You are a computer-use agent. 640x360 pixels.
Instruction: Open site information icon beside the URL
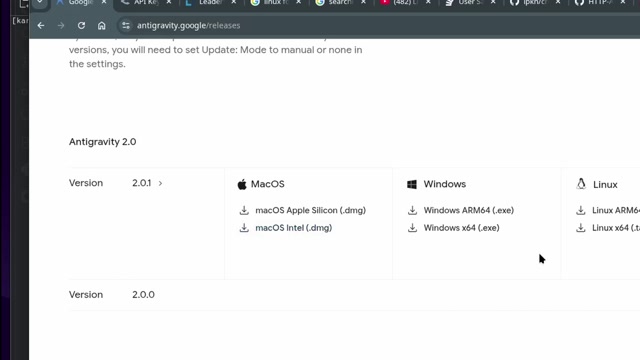(126, 25)
